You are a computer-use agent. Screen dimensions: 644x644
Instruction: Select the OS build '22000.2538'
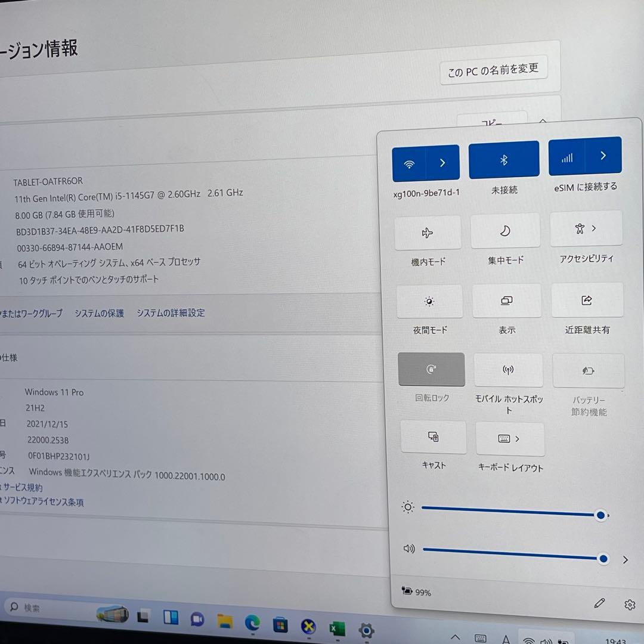48,440
